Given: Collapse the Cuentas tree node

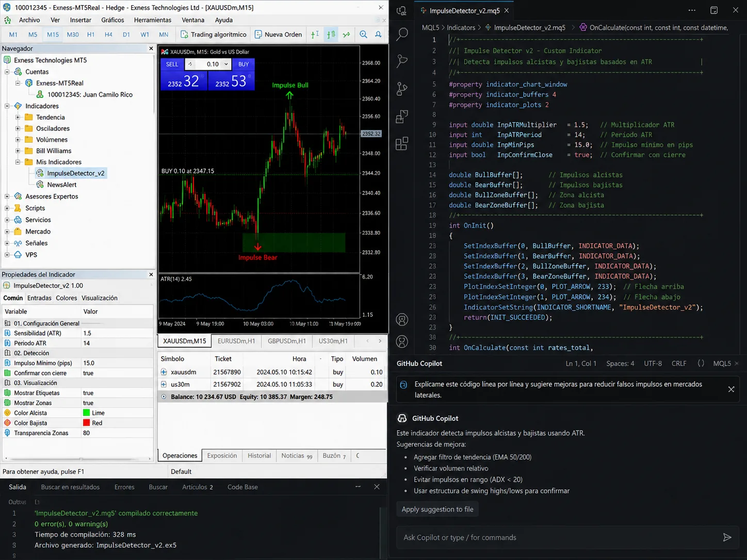Looking at the screenshot, I should [7, 72].
